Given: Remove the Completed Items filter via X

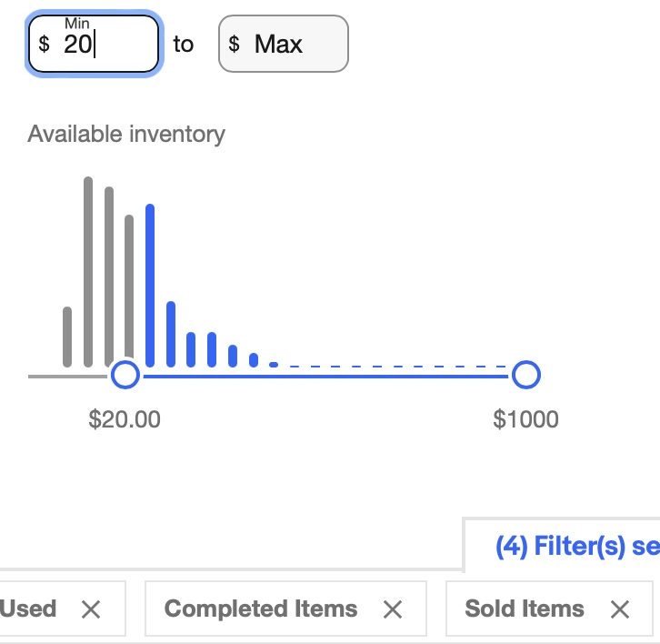Looking at the screenshot, I should (393, 609).
